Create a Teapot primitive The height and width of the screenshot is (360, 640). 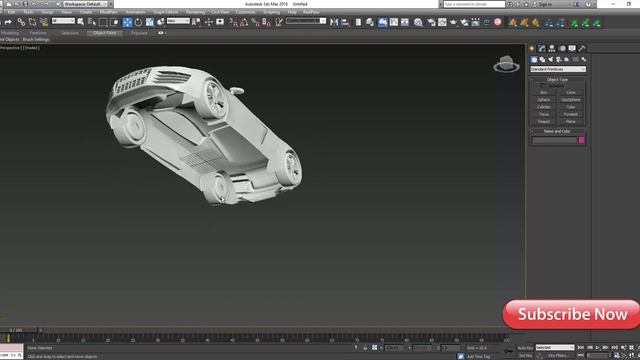click(544, 122)
